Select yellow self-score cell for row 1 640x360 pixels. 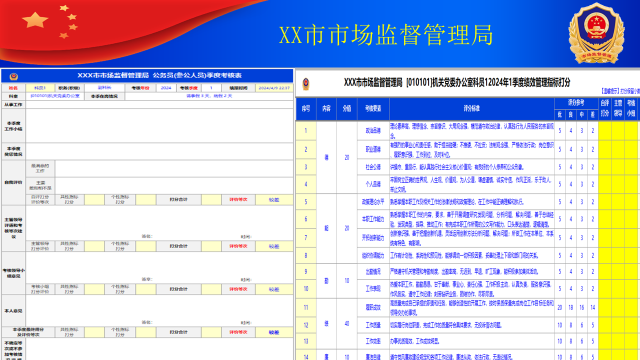click(605, 131)
